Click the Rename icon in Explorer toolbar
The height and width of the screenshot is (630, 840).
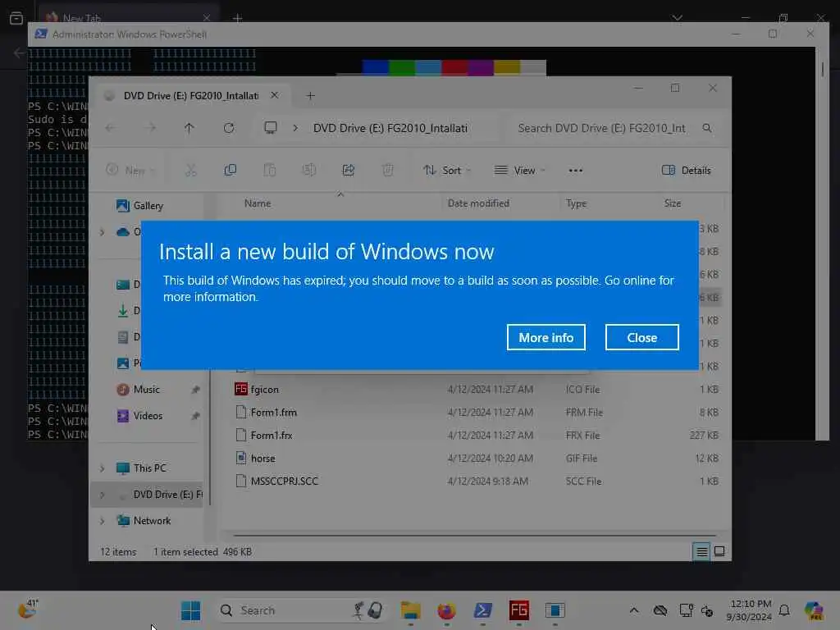coord(308,171)
